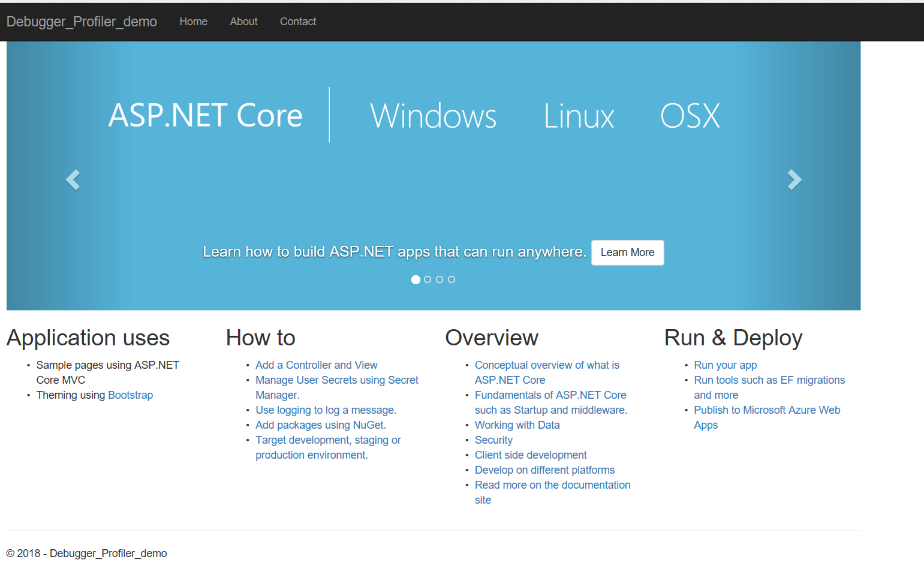Open Add packages using NuGet link
The height and width of the screenshot is (578, 924).
[320, 425]
